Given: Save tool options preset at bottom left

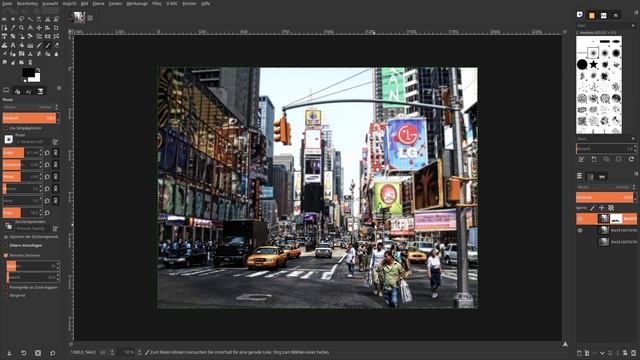Looking at the screenshot, I should click(9, 353).
